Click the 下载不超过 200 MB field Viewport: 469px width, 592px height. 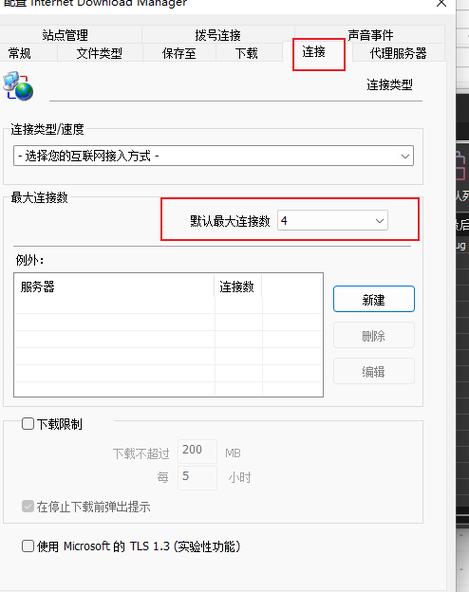197,451
